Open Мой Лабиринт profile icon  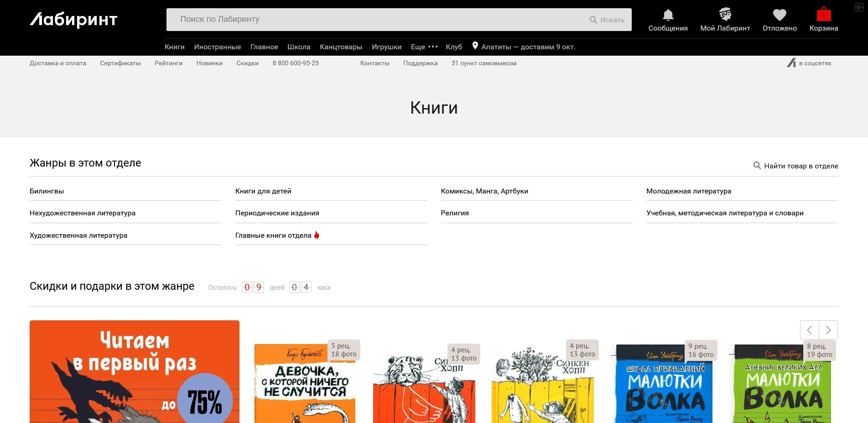725,15
